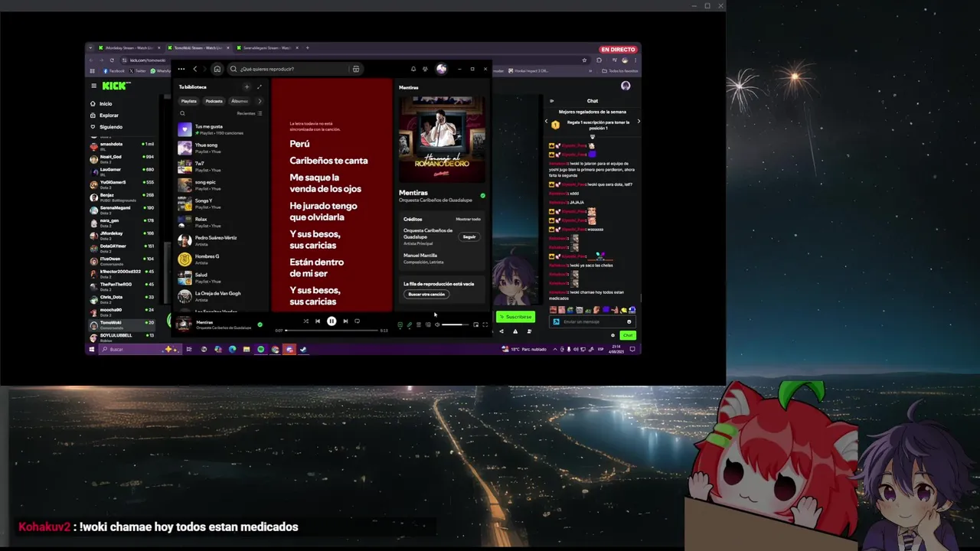Screen dimensions: 980x551
Task: Open the 'Tus me gusta' playlist
Action: [x=220, y=129]
